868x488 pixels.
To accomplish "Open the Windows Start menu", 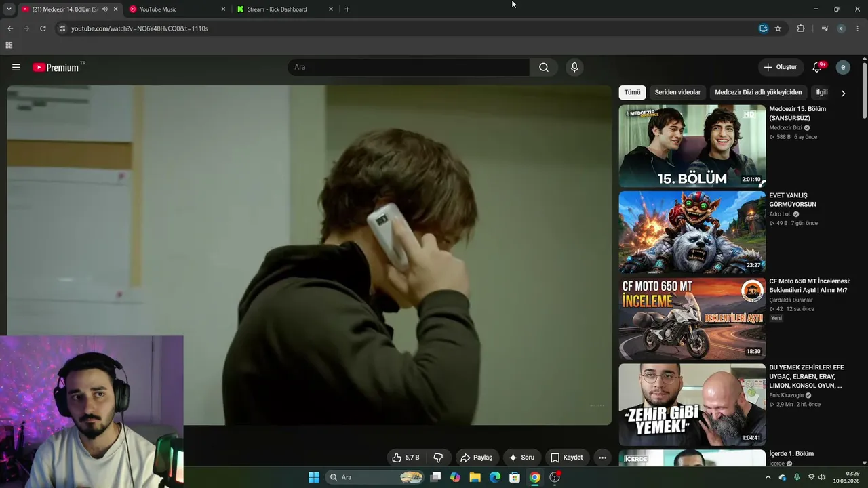I will [314, 477].
